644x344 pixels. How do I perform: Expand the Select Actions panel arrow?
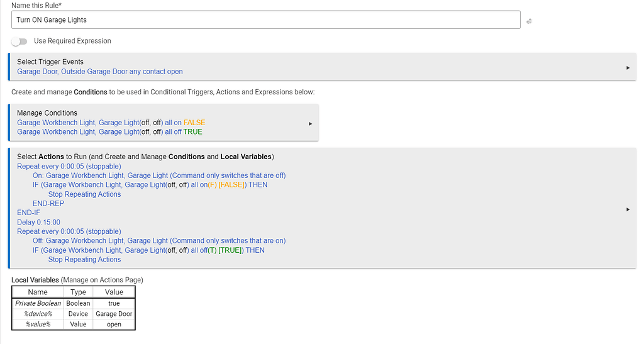628,209
